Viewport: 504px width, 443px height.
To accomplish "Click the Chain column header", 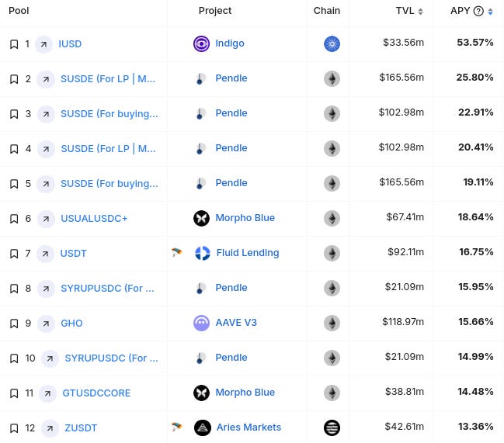I will [327, 11].
